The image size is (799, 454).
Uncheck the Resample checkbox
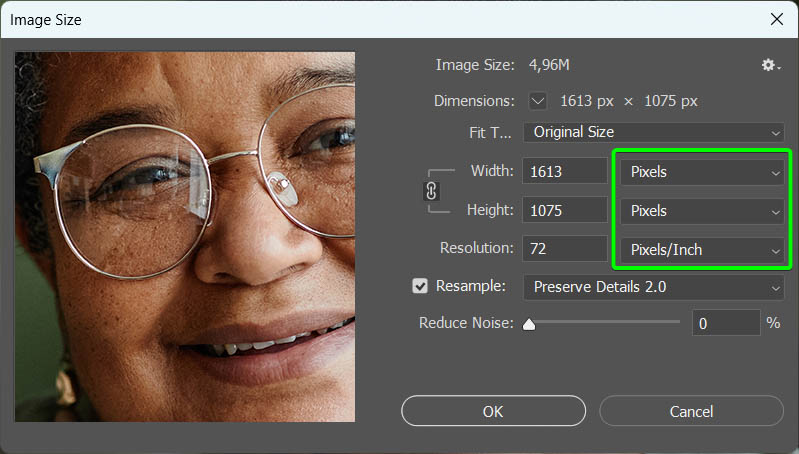(420, 286)
